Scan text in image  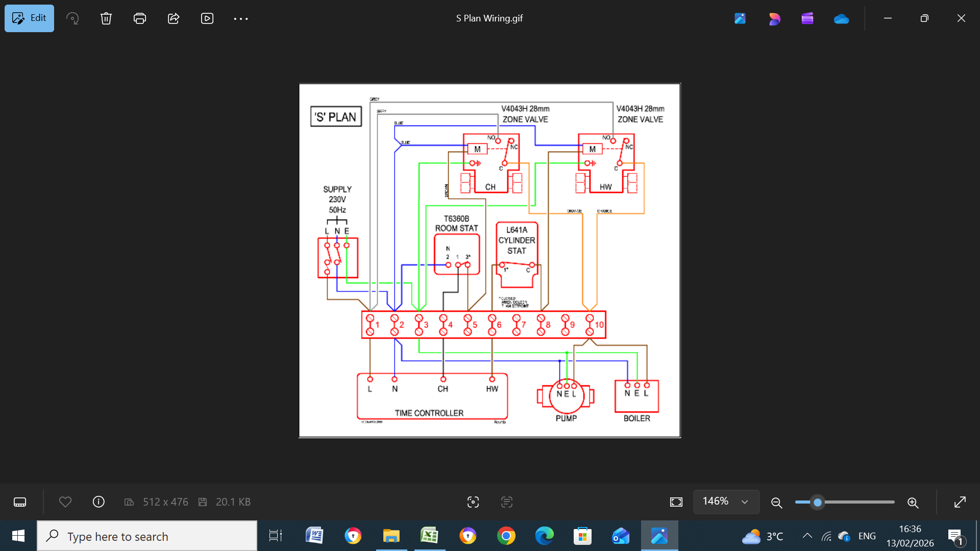point(507,502)
